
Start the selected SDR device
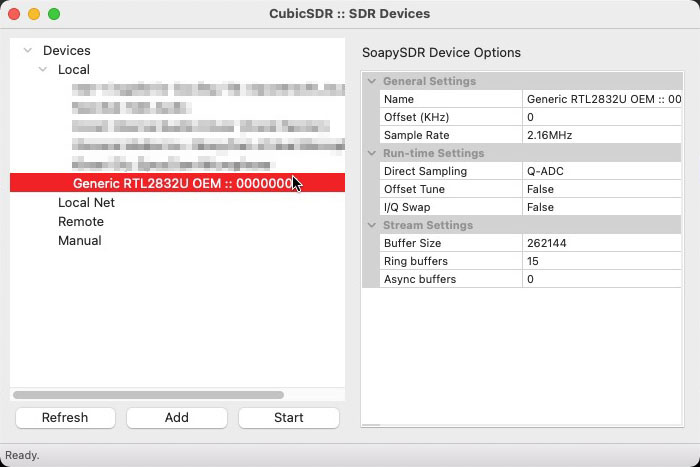(x=289, y=417)
